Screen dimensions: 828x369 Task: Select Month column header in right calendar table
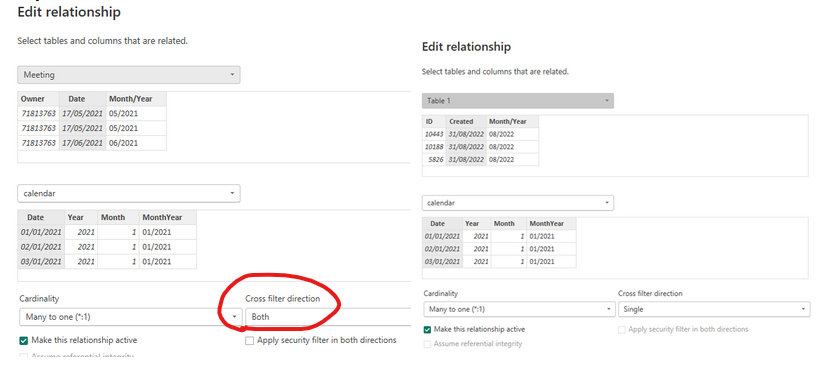pyautogui.click(x=509, y=223)
